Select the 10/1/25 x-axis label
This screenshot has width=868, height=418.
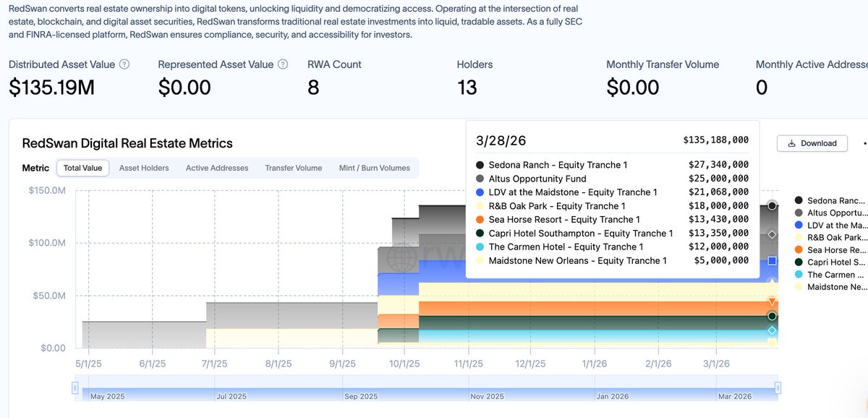coord(404,364)
